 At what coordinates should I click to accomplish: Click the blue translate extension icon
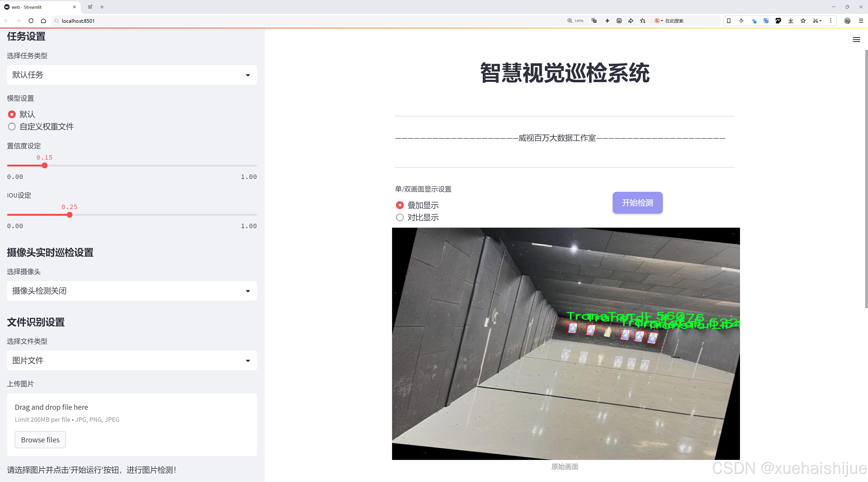coord(766,20)
